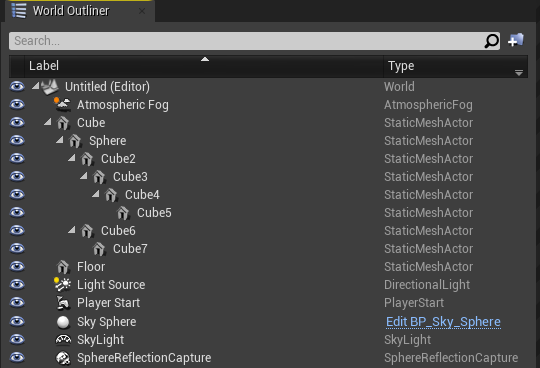Toggle the Floor actor's eye icon
The width and height of the screenshot is (540, 368).
17,266
